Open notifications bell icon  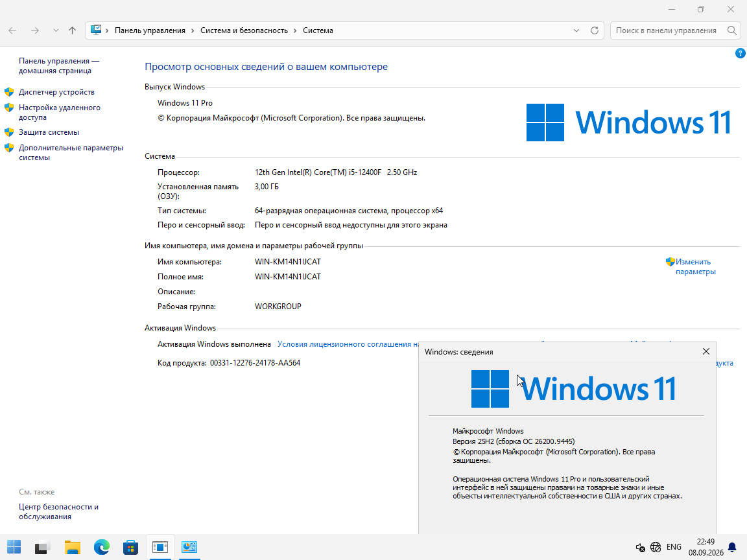tap(732, 547)
